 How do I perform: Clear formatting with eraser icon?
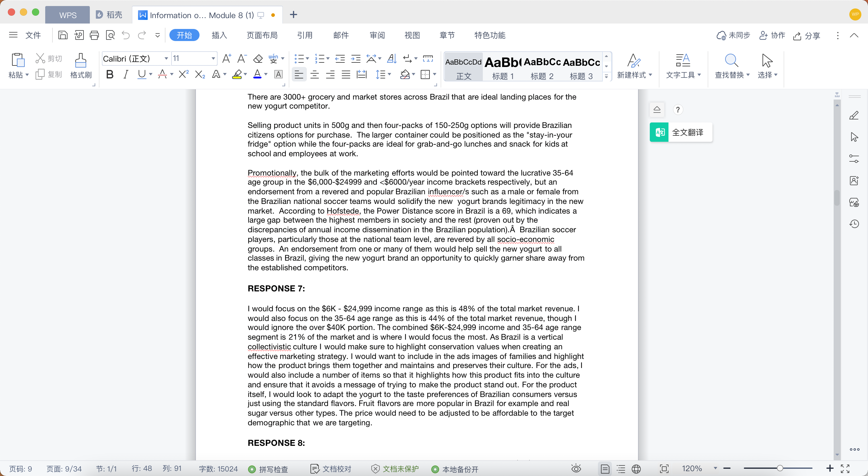point(258,59)
